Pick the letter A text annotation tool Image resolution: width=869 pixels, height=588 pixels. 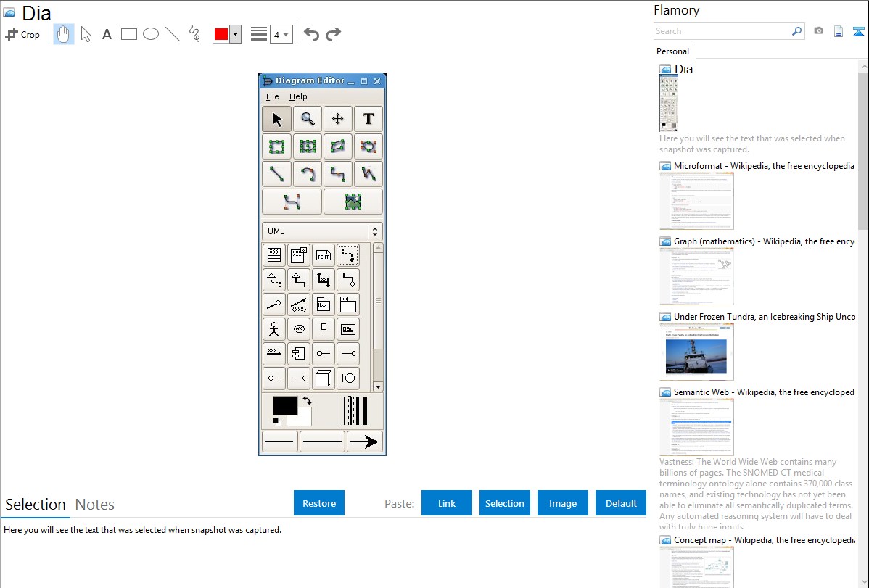[107, 34]
